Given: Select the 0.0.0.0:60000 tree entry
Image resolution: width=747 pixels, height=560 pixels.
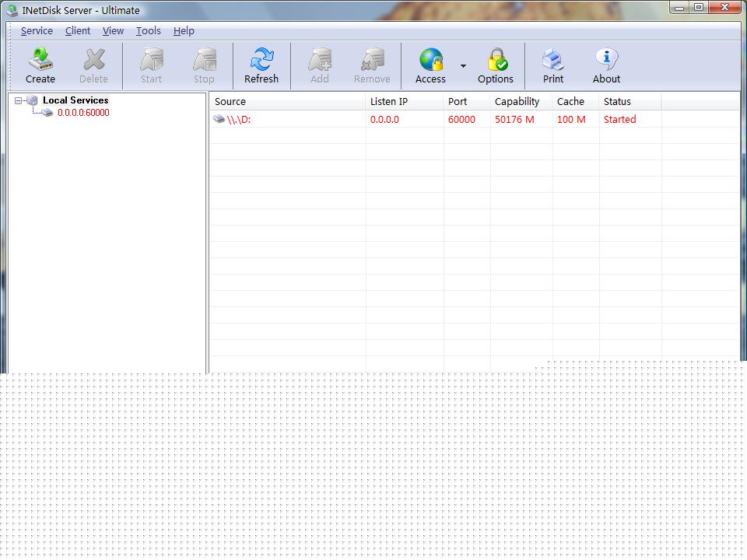Looking at the screenshot, I should click(x=83, y=112).
